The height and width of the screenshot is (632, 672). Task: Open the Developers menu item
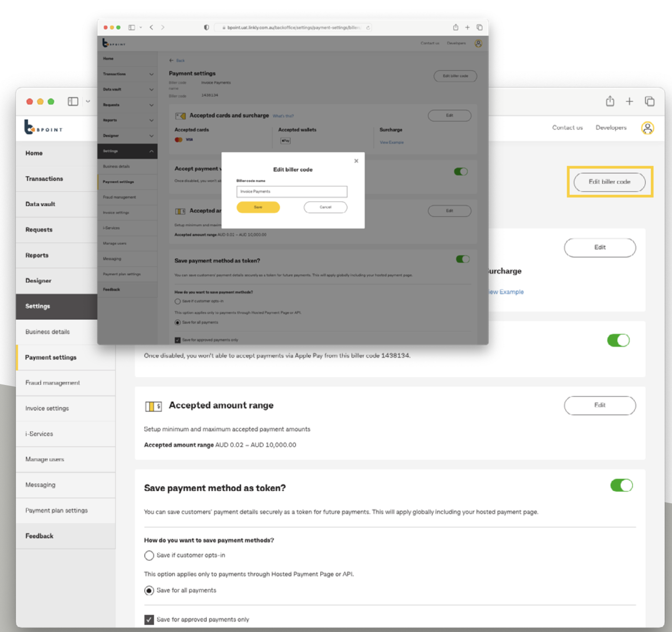pos(611,127)
